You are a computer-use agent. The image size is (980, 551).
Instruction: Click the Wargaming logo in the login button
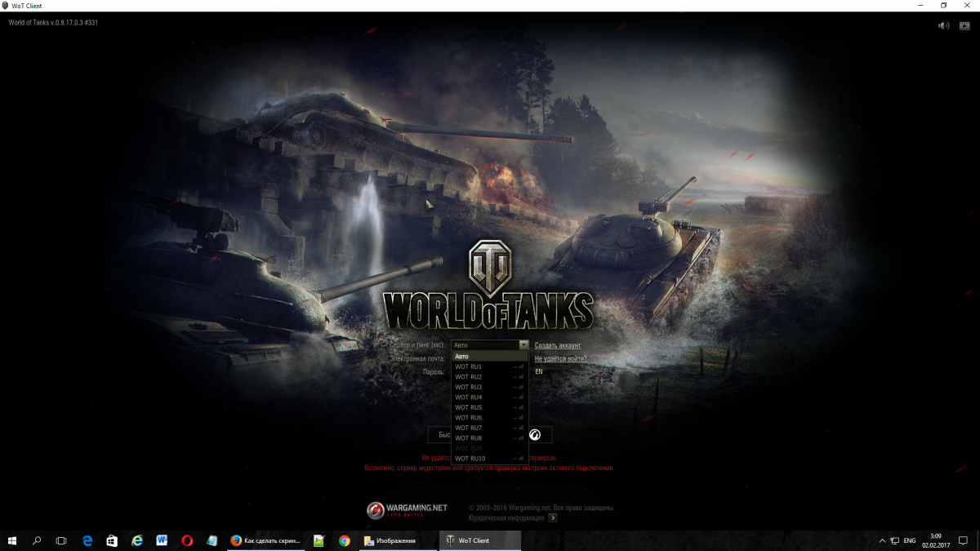(535, 435)
